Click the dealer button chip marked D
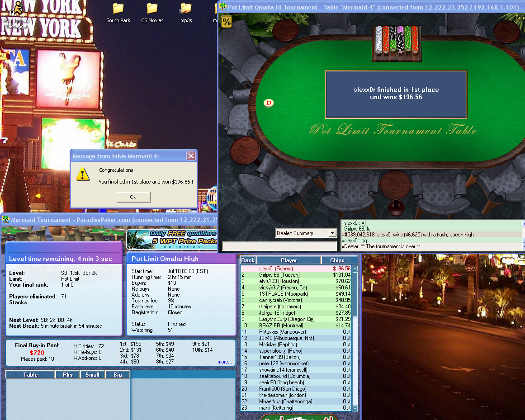Image resolution: width=525 pixels, height=420 pixels. [269, 103]
